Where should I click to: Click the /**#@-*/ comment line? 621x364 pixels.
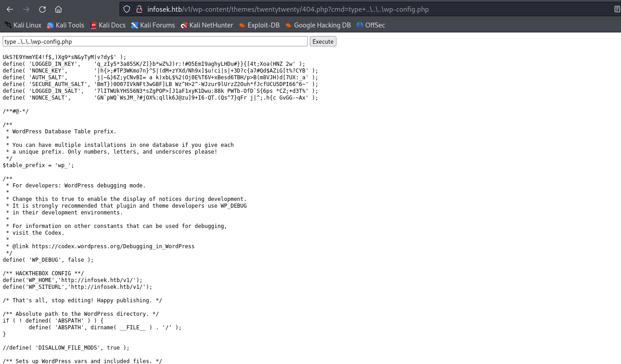click(x=16, y=111)
